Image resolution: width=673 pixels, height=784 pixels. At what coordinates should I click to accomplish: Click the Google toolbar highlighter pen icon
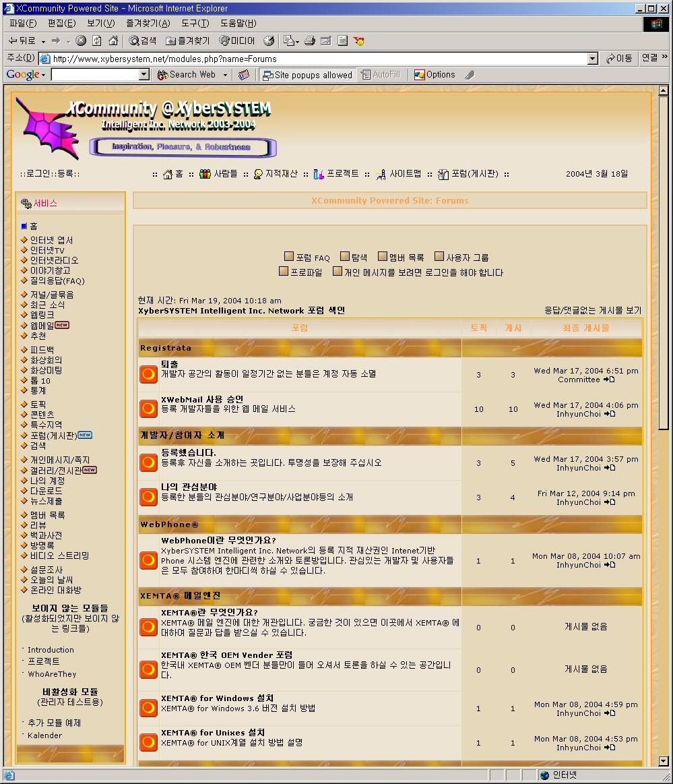tap(470, 75)
